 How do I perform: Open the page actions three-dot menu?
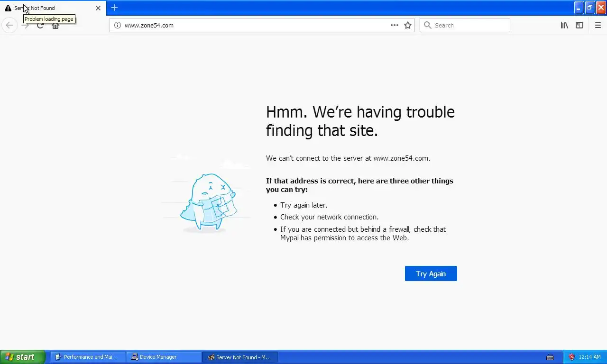pyautogui.click(x=395, y=25)
